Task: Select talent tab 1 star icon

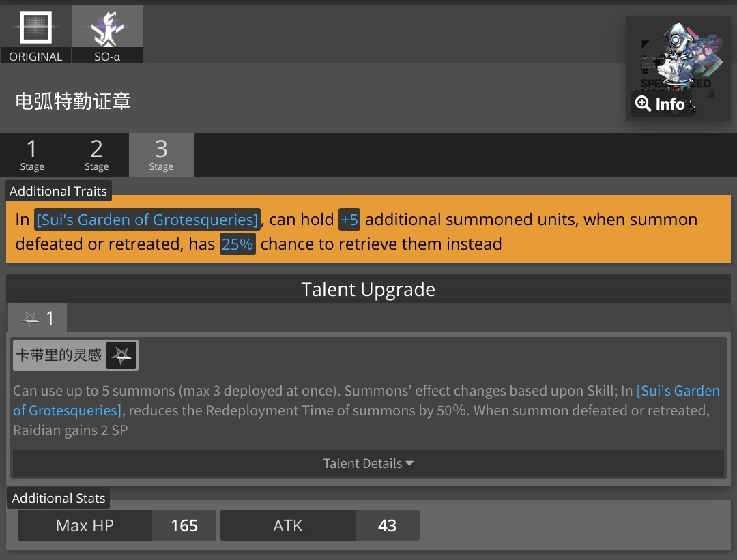Action: tap(31, 319)
